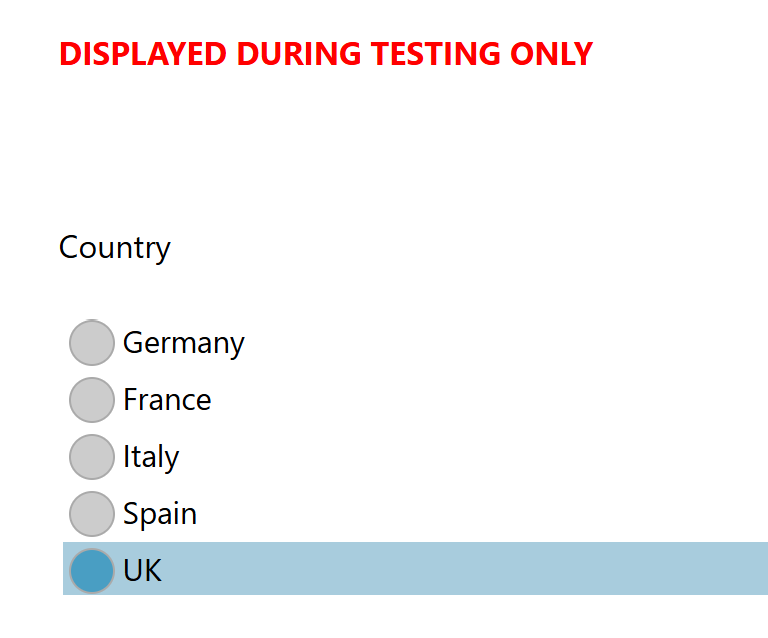Screen dimensions: 768x638
Task: Click the capital "C" in Country
Action: pos(69,247)
